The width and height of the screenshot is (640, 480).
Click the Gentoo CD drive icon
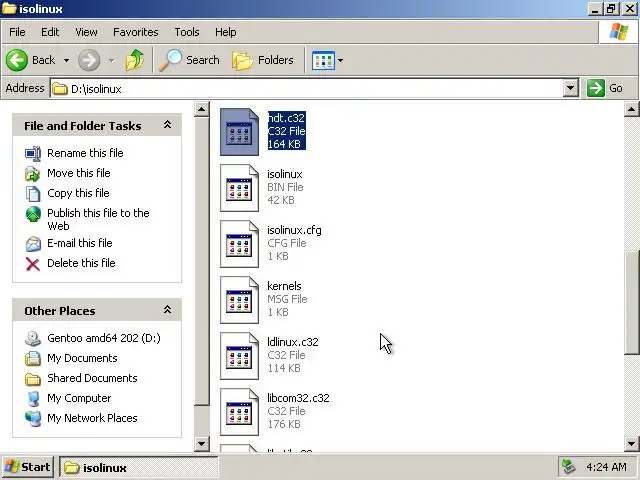[33, 339]
